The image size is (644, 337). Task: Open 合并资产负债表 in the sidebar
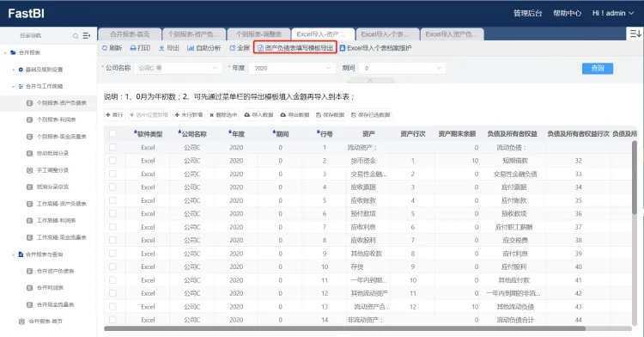click(56, 272)
